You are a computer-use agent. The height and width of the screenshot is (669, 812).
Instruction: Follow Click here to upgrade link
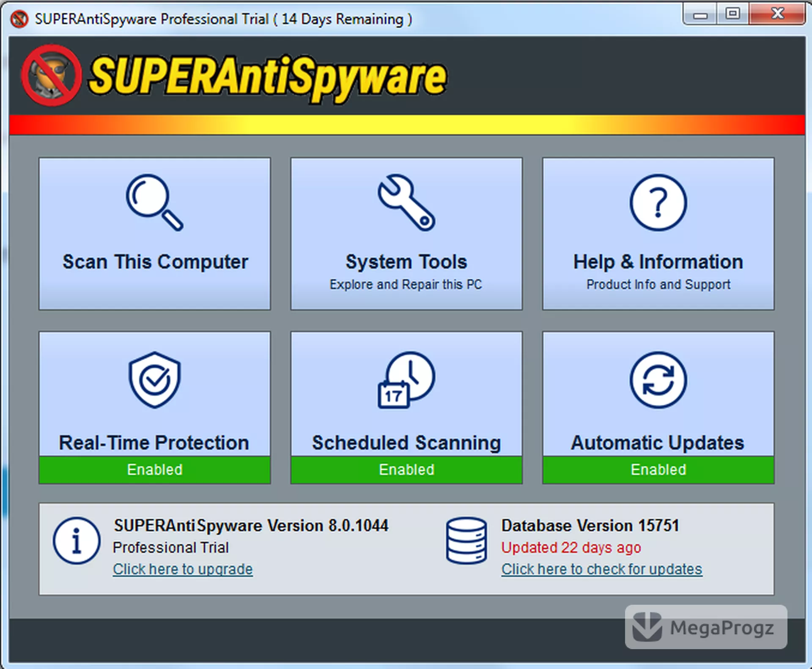[183, 569]
